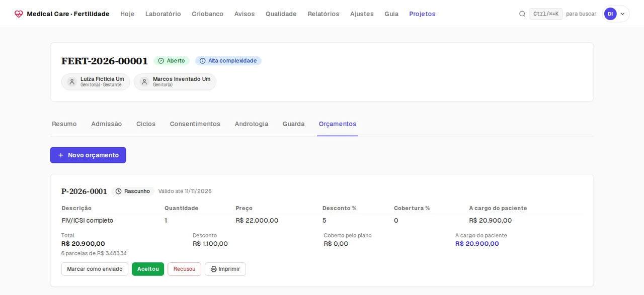The image size is (644, 295).
Task: Click the info icon in Alta complexidade badge
Action: pyautogui.click(x=202, y=61)
